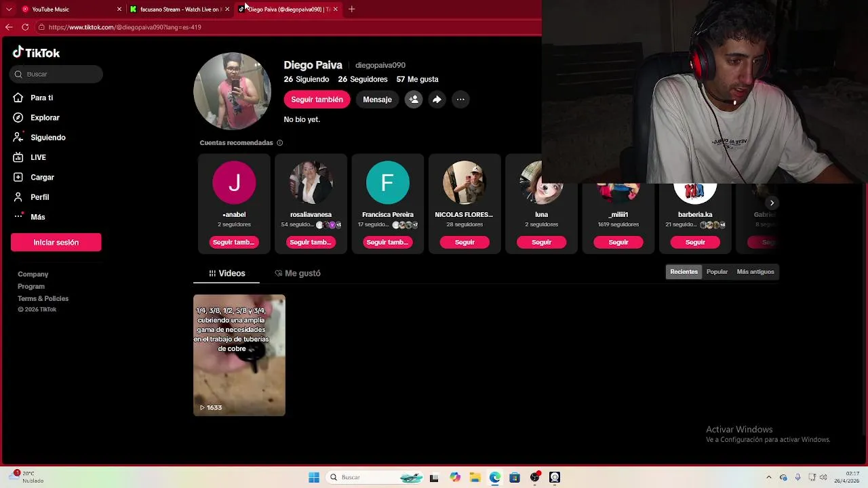Click the Mensaje button
The width and height of the screenshot is (868, 488).
(377, 99)
